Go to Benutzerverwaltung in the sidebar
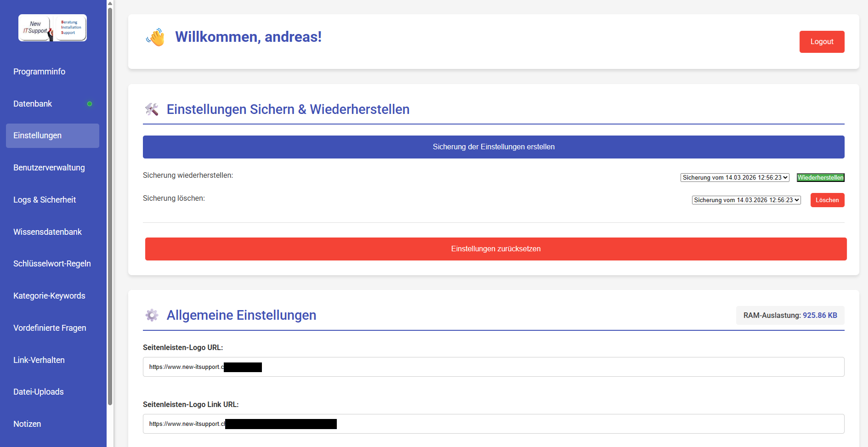Image resolution: width=868 pixels, height=447 pixels. tap(49, 168)
